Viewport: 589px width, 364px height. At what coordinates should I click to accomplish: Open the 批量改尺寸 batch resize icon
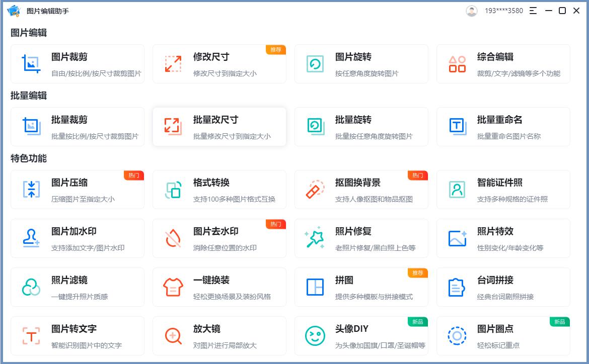[x=173, y=126]
